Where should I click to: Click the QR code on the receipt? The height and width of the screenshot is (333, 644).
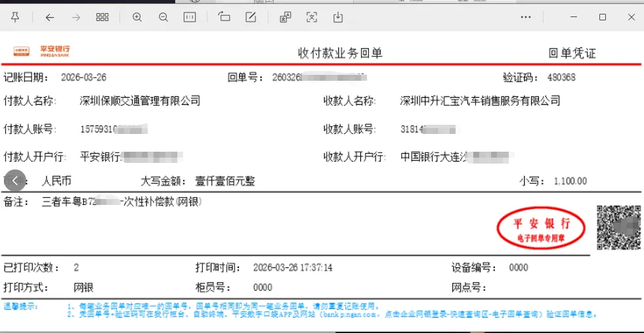pyautogui.click(x=618, y=227)
